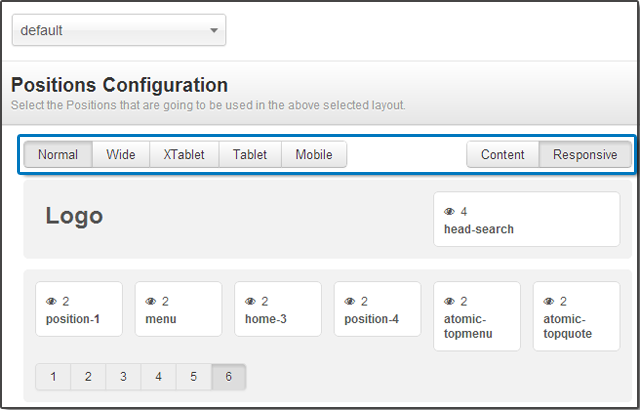Click the Logo placeholder block
640x410 pixels.
pyautogui.click(x=74, y=216)
